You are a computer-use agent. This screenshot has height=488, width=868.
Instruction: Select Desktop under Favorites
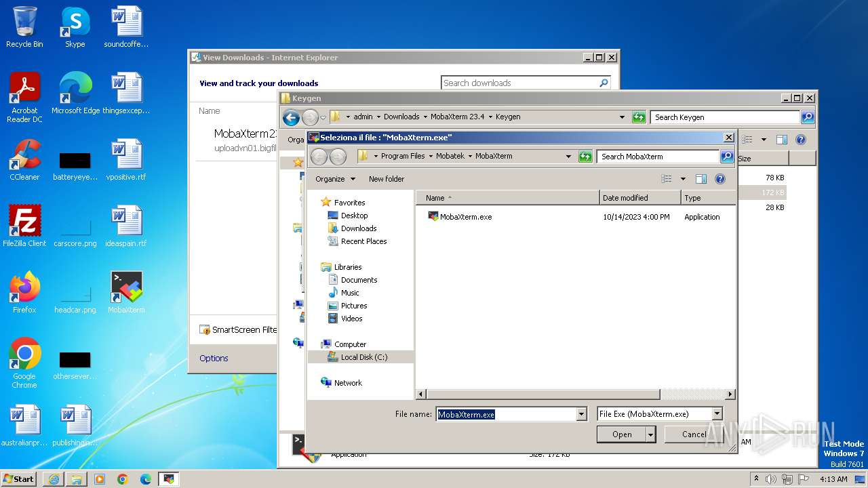coord(354,216)
